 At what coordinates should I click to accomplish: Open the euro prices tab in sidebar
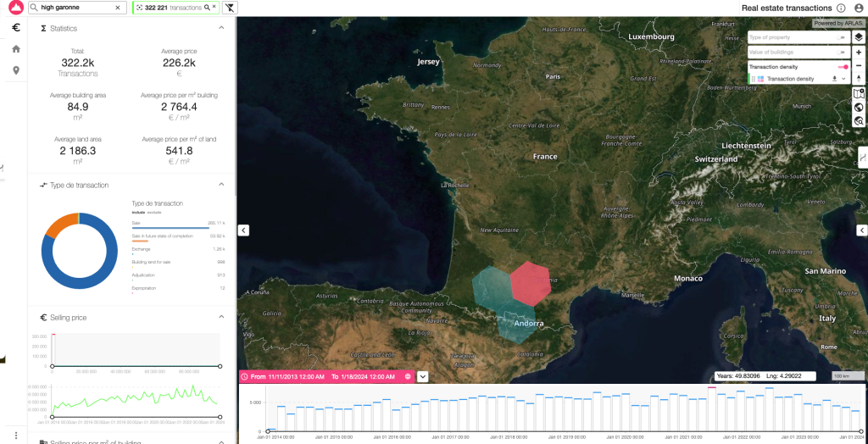pyautogui.click(x=15, y=28)
